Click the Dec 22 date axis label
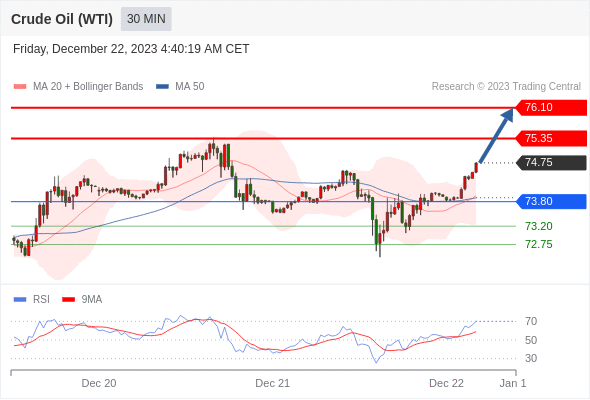 pyautogui.click(x=446, y=383)
